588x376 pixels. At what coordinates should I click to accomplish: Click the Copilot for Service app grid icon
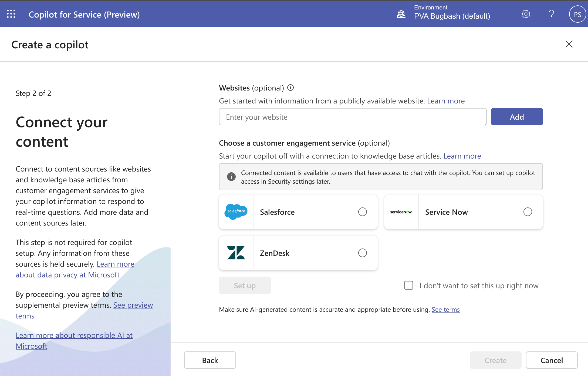click(11, 14)
